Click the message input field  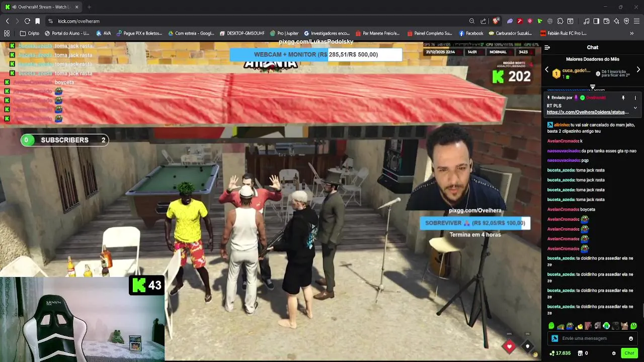tap(592, 338)
